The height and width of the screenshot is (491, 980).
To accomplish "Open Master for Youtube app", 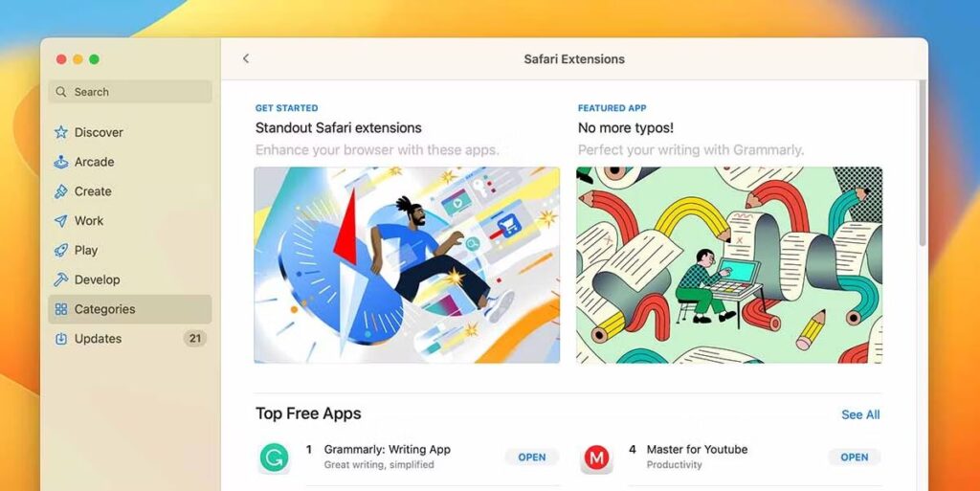I will coord(855,458).
